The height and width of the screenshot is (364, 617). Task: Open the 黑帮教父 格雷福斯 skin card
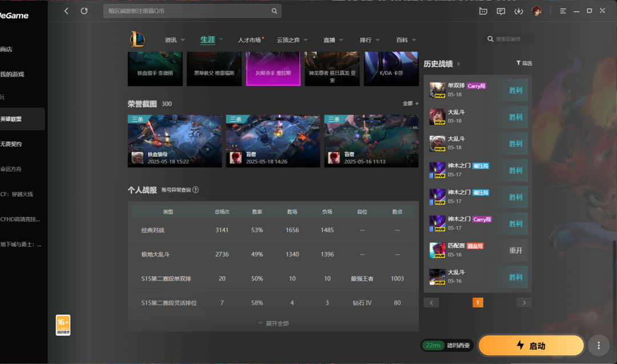coord(214,69)
